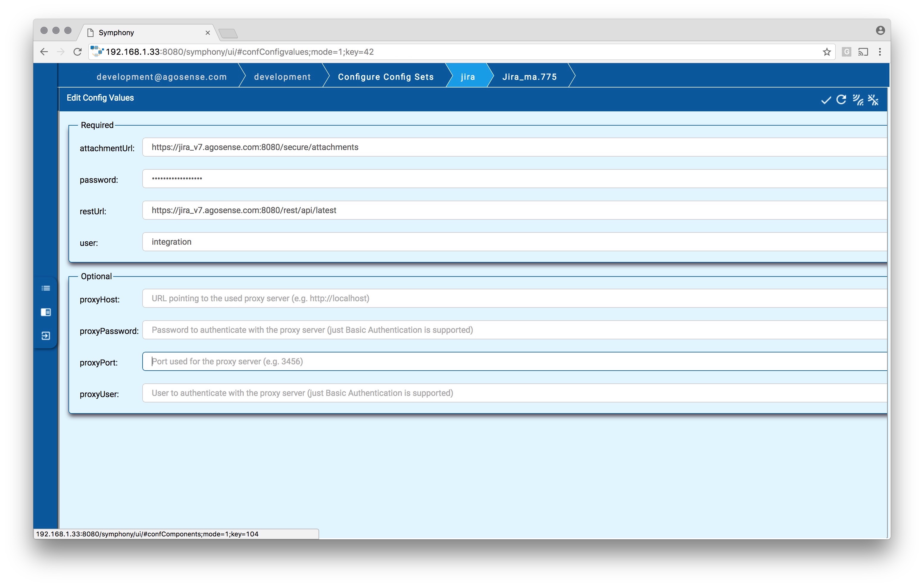Viewport: 924px width, 587px height.
Task: Click the checkmark save icon
Action: pos(826,100)
